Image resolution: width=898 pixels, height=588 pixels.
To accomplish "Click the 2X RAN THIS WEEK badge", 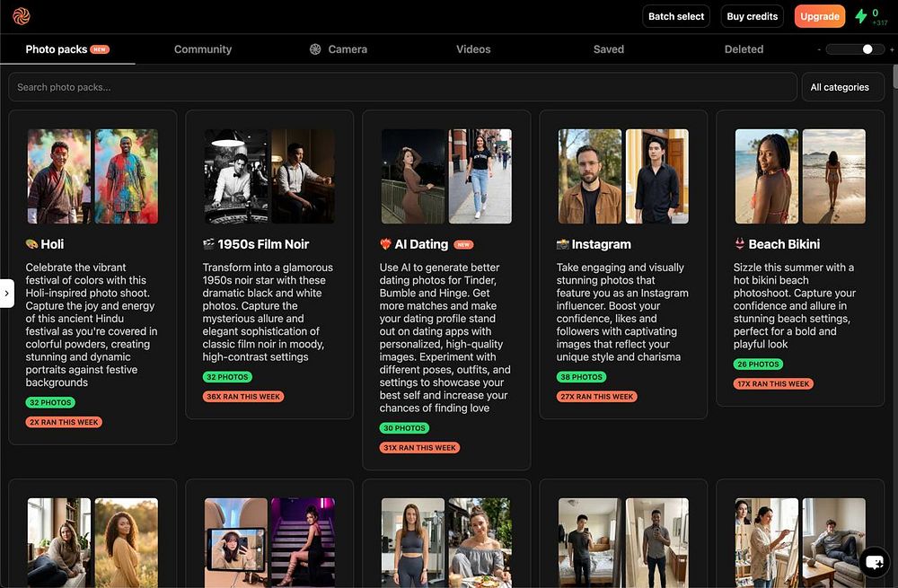I will click(64, 422).
